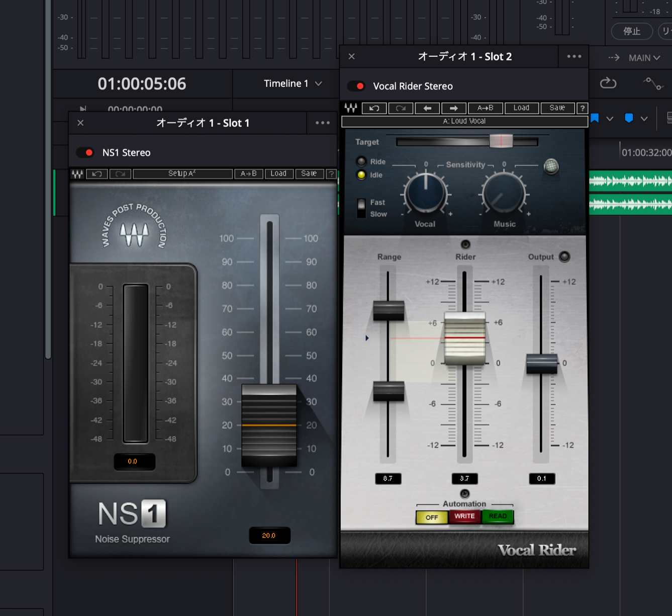This screenshot has width=672, height=616.
Task: Click the Vocal sensitivity knob
Action: tap(425, 194)
